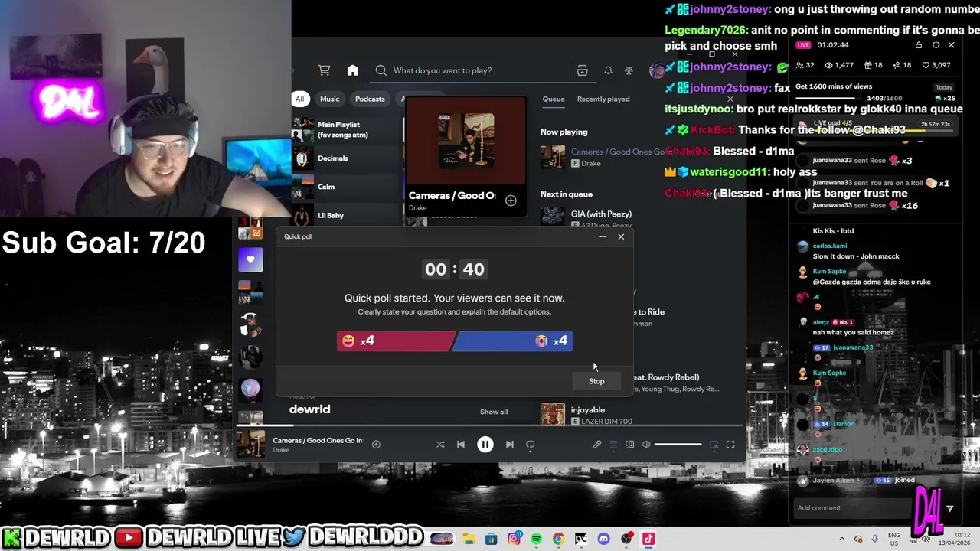Skip to the next track
Screen dimensions: 980x551
click(x=509, y=444)
